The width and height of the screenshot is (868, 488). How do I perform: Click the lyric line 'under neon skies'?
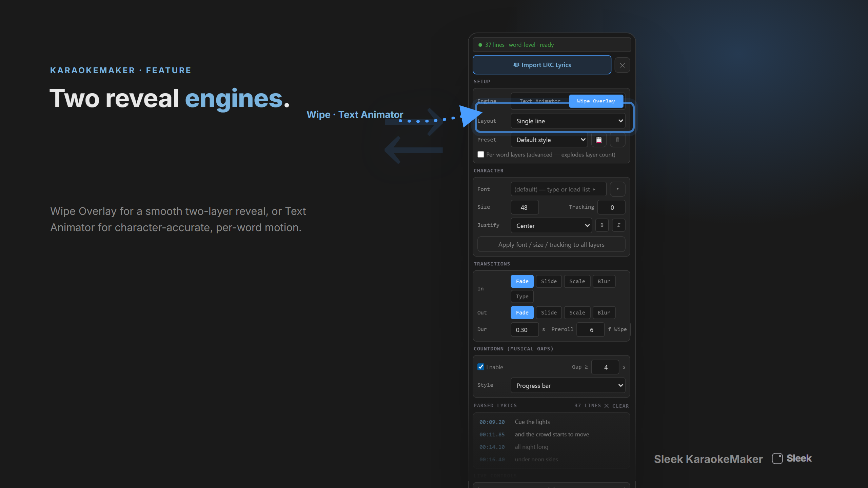click(x=536, y=460)
